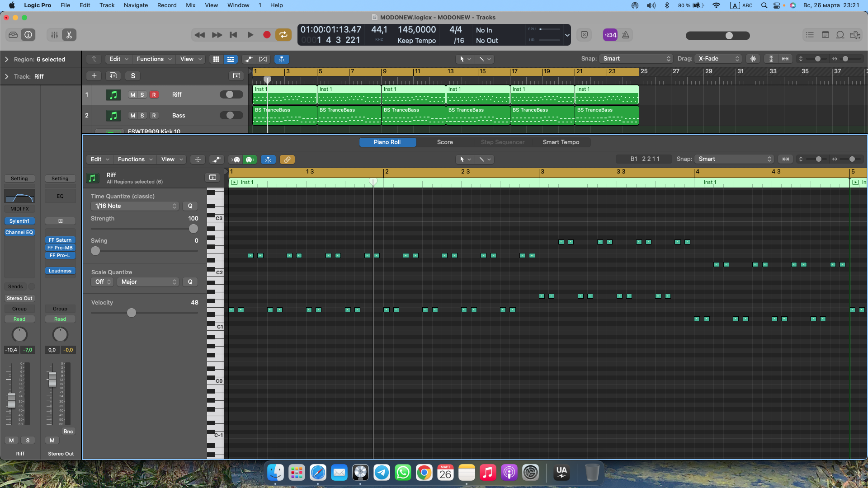The width and height of the screenshot is (868, 488).
Task: Adjust the Velocity slider handle
Action: click(x=132, y=313)
